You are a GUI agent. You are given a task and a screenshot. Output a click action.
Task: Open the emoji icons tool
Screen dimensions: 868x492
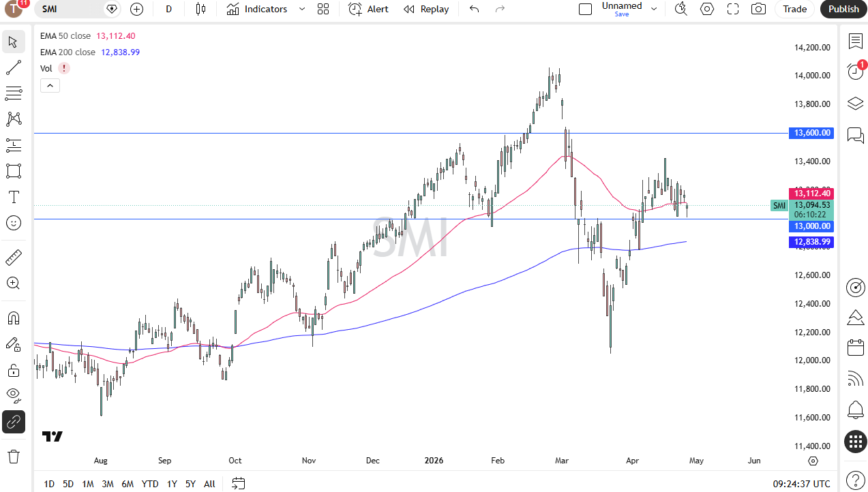pyautogui.click(x=13, y=223)
